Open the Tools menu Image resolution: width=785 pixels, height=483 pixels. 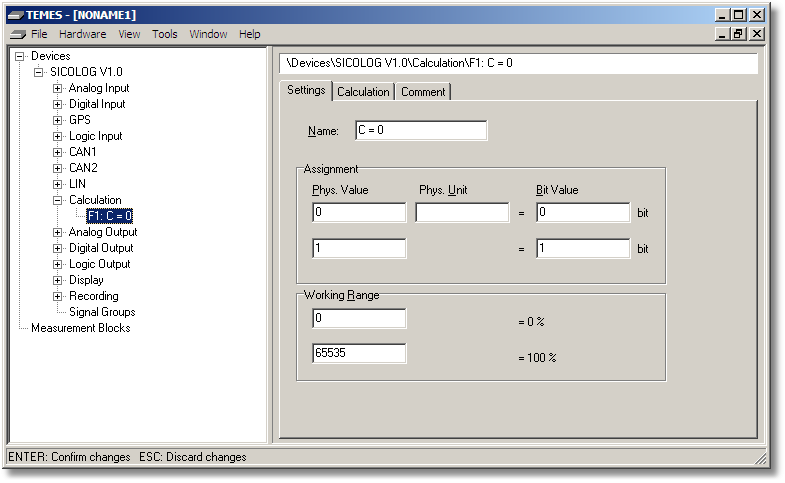[165, 34]
